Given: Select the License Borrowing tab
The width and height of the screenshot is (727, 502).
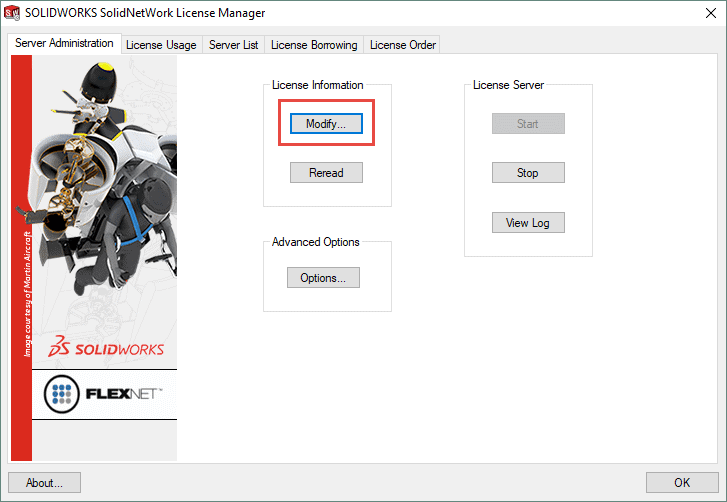Looking at the screenshot, I should (314, 45).
